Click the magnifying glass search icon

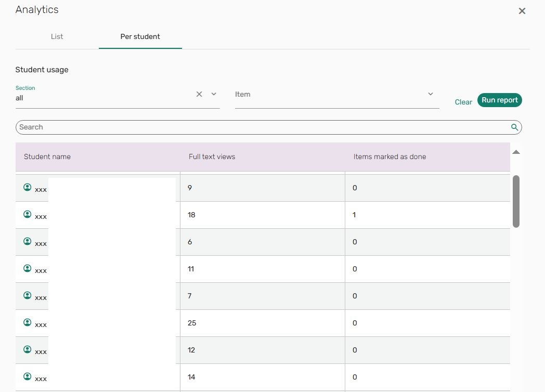514,127
